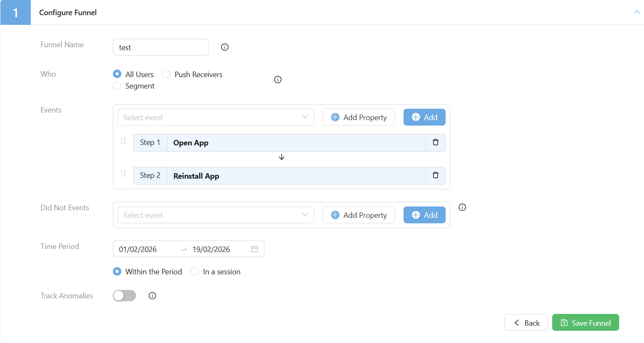Collapse the Configure Funnel section
This screenshot has height=343, width=644.
pyautogui.click(x=637, y=12)
